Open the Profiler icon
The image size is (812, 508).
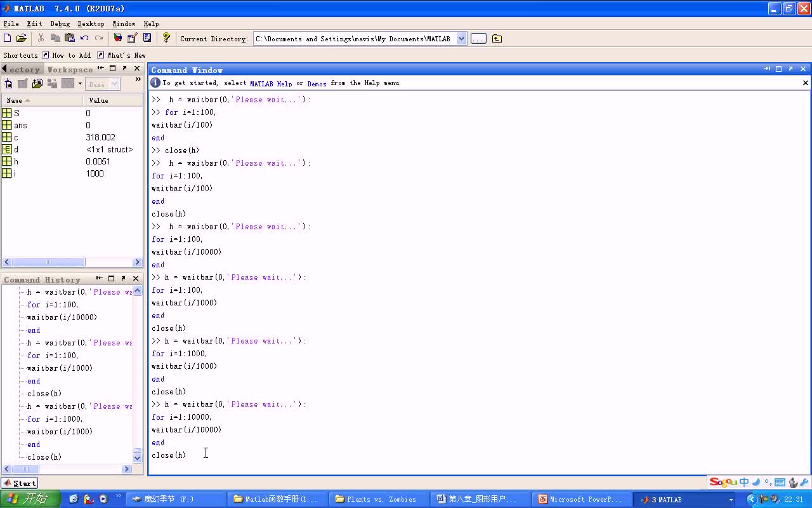click(147, 38)
